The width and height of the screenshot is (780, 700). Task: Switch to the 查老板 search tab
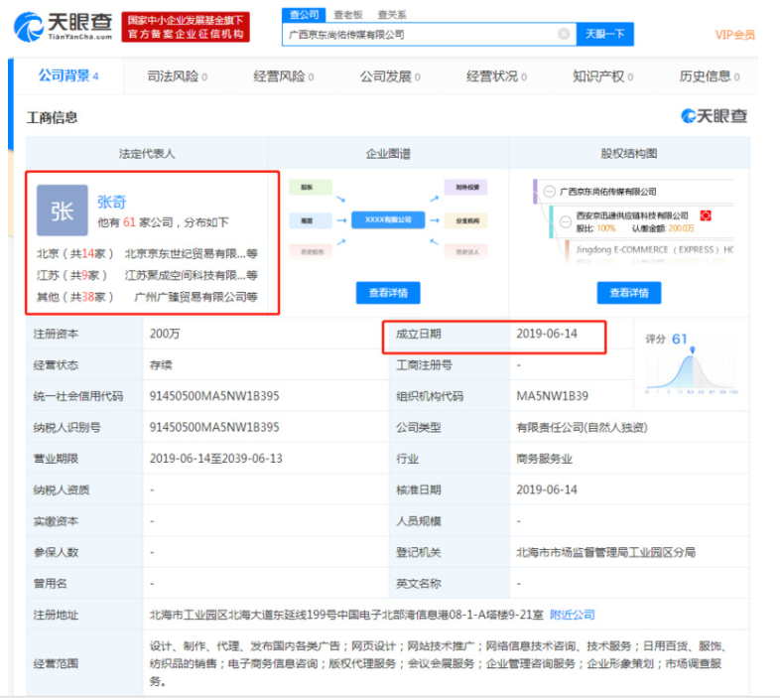tap(347, 15)
